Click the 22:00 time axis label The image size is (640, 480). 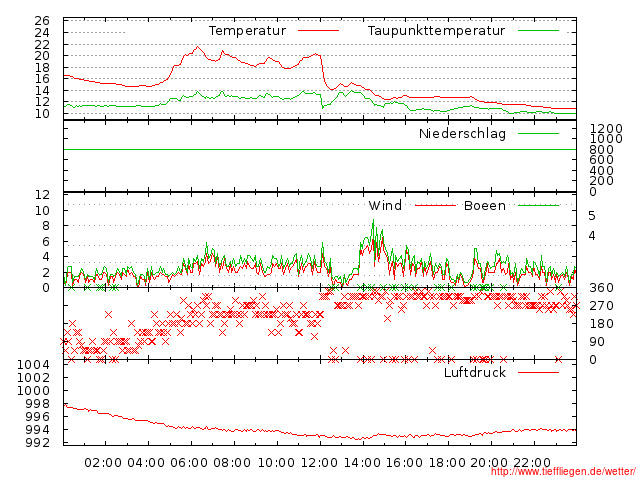coord(532,463)
